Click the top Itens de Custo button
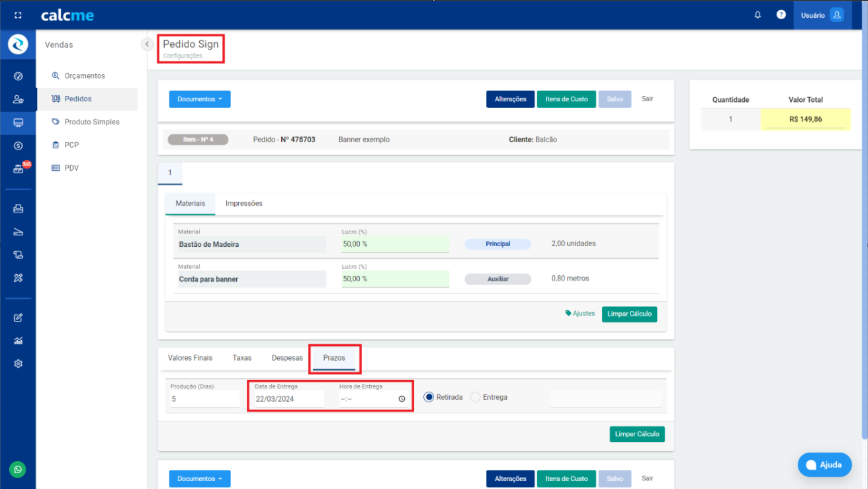 coord(566,99)
